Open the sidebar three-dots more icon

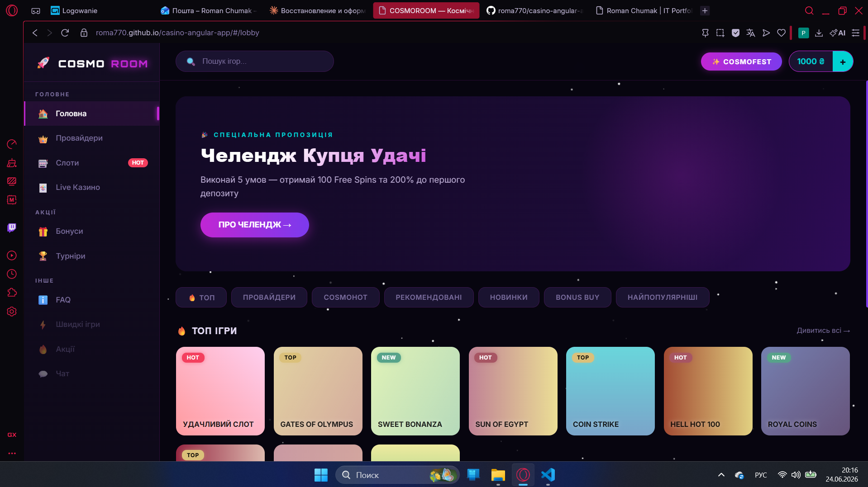click(12, 453)
